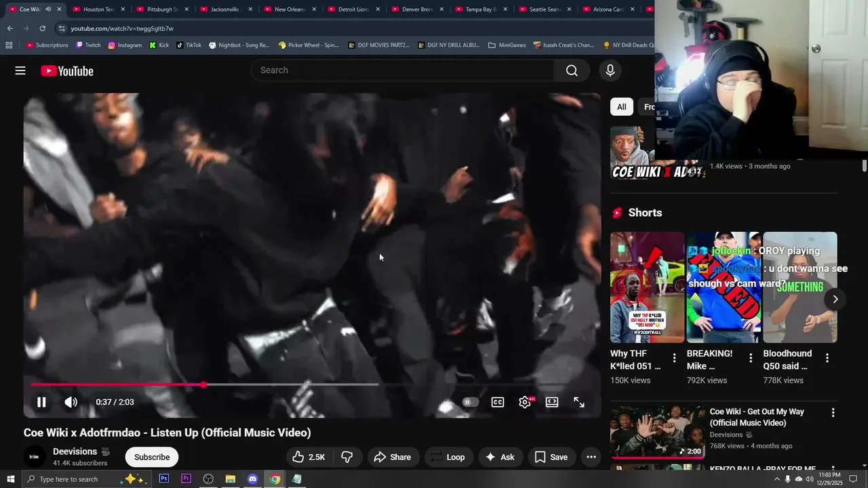The width and height of the screenshot is (868, 488).
Task: Switch to the Pittsburgh Steelers tab
Action: pos(161,9)
